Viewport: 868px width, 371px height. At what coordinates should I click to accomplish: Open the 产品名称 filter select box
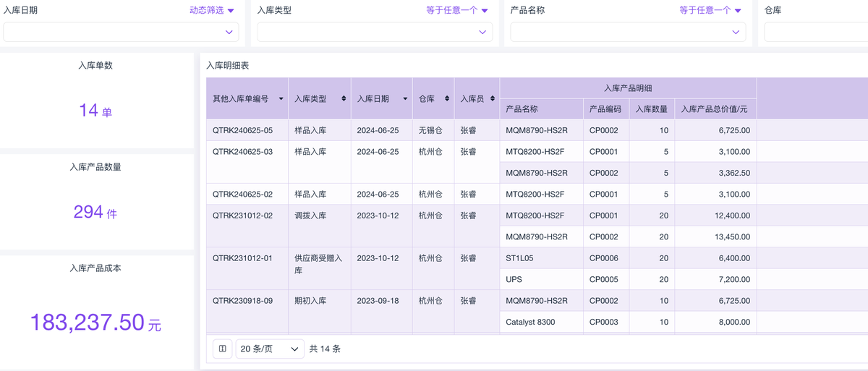(628, 32)
